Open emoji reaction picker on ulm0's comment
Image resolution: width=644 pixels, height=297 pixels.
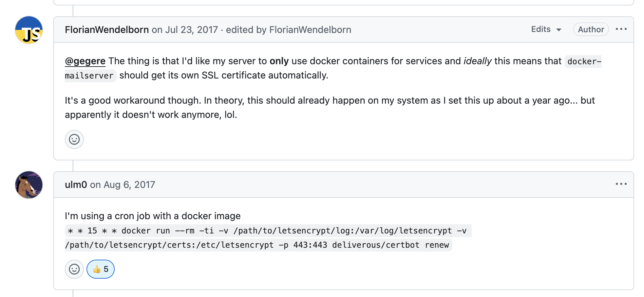click(x=74, y=269)
